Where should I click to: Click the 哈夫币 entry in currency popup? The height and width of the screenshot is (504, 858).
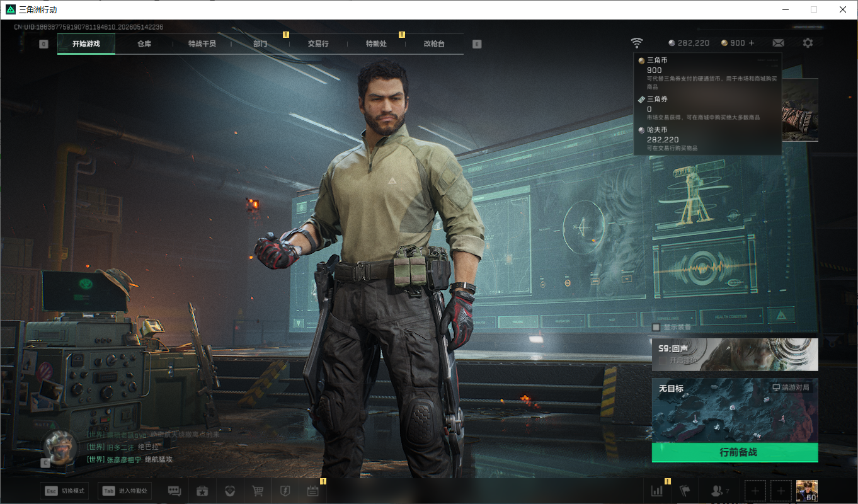[x=707, y=138]
